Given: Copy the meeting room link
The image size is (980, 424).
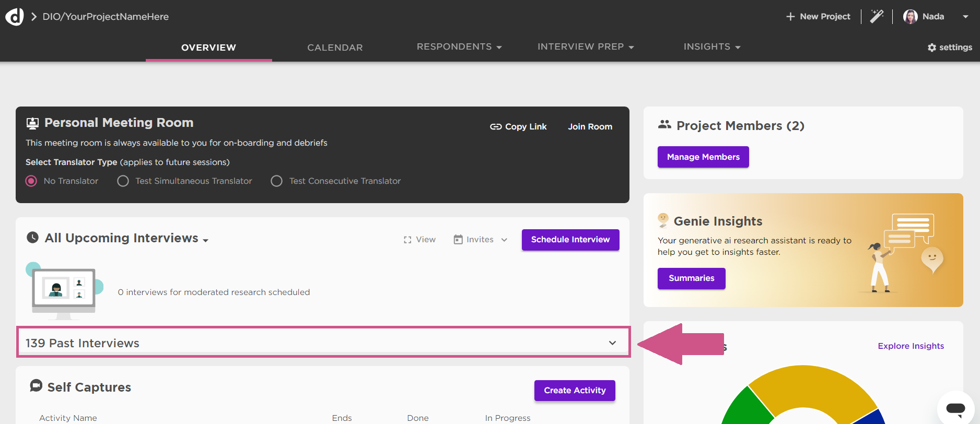Looking at the screenshot, I should (x=518, y=127).
